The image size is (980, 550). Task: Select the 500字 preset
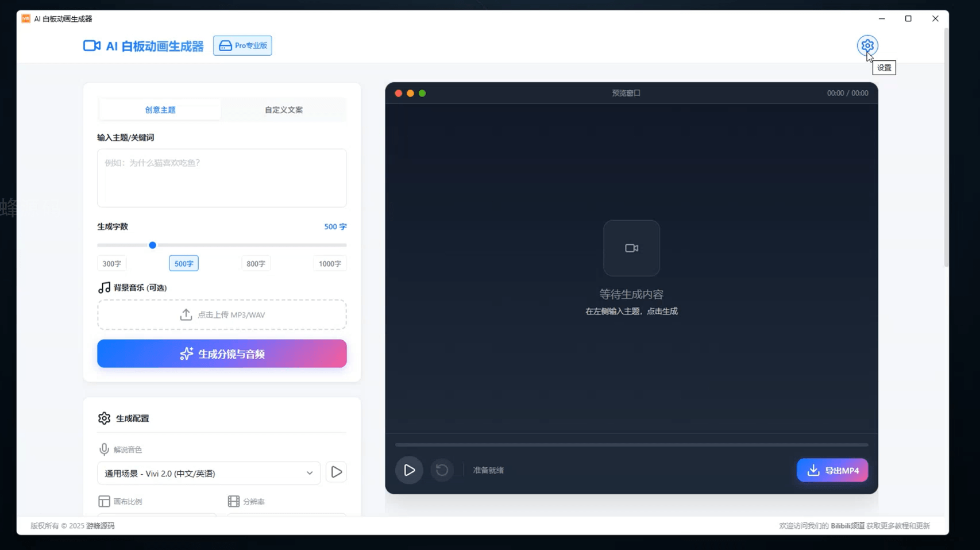coord(184,263)
